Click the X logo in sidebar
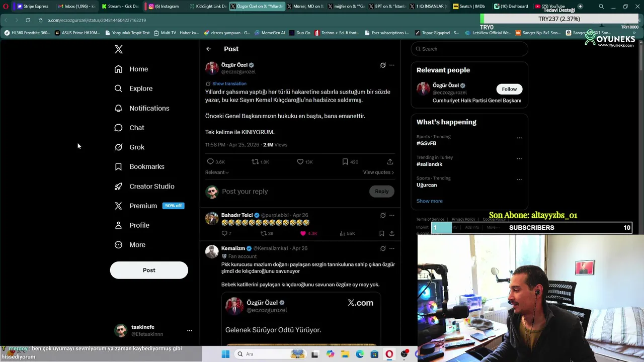This screenshot has width=644, height=362. click(119, 49)
